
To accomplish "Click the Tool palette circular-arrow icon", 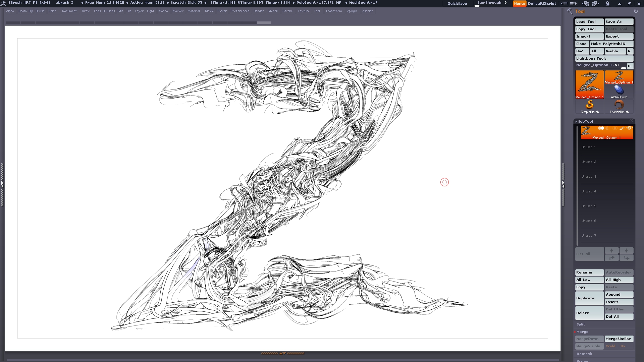I will click(x=636, y=11).
